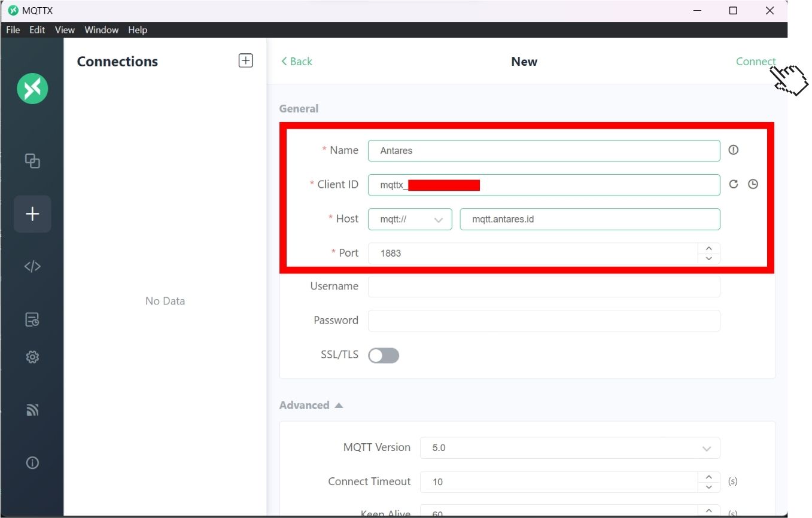The height and width of the screenshot is (518, 812).
Task: Click the Password input field
Action: pos(544,321)
